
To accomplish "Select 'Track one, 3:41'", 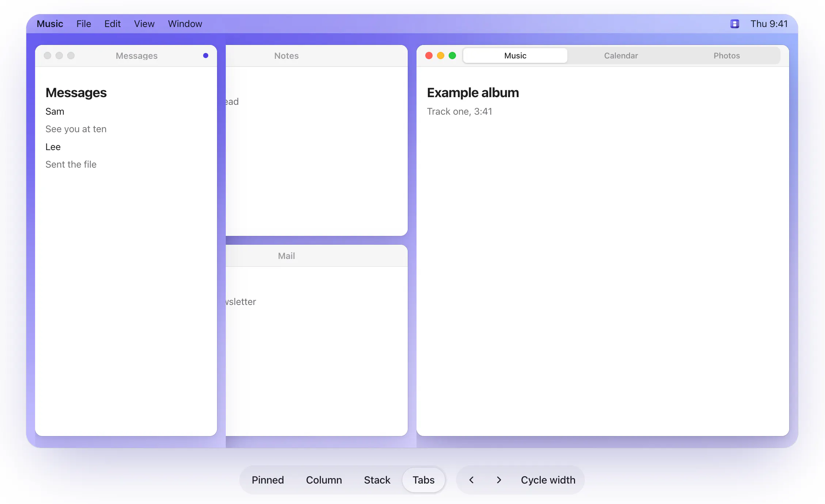I will pos(460,111).
